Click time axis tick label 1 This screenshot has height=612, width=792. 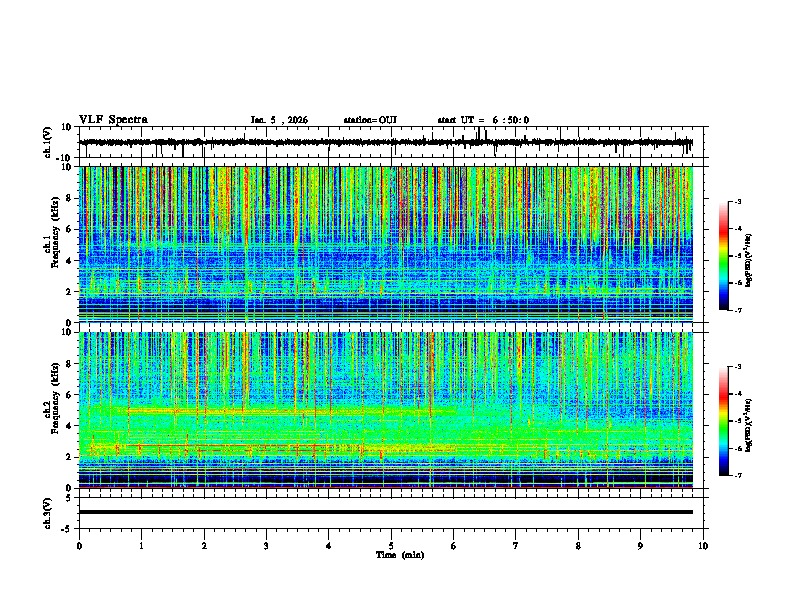141,546
